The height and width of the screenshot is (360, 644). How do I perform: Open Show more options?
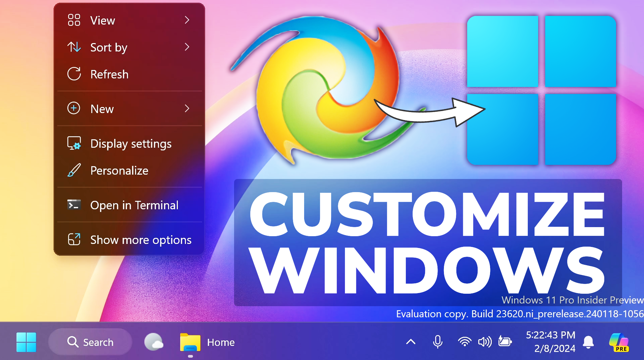point(140,240)
